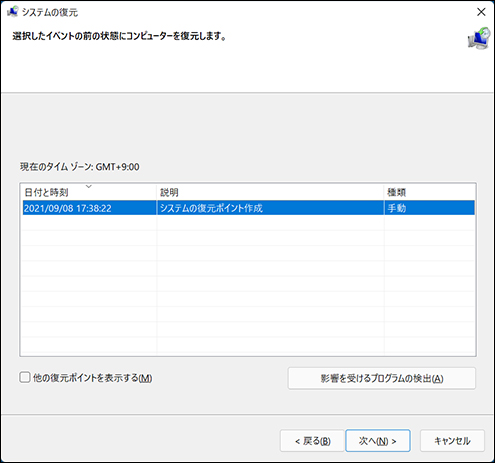Sort by the 説明 column header
The image size is (495, 463).
coord(270,192)
